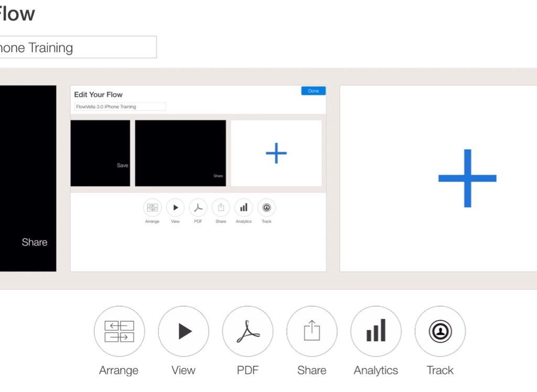The width and height of the screenshot is (537, 392).
Task: Click the small Analytics icon inside the screen preview
Action: coord(243,208)
